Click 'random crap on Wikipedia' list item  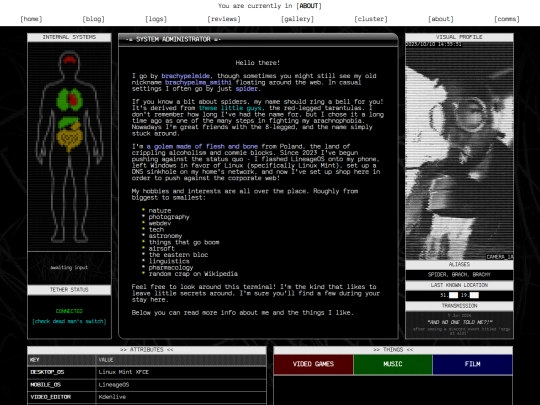coord(193,274)
